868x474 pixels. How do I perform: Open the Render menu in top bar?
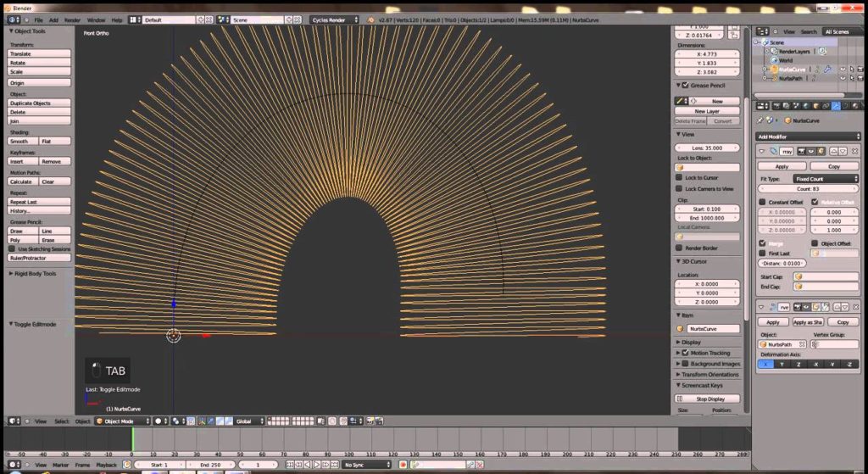(x=73, y=20)
